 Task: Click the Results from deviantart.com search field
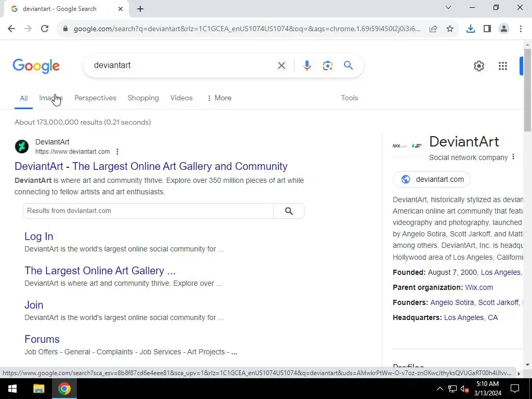[x=148, y=211]
